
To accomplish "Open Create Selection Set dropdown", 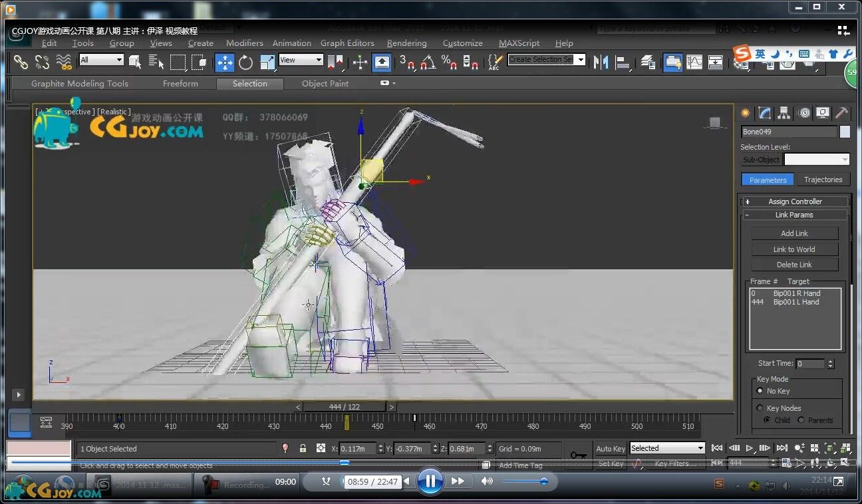I will click(x=546, y=60).
